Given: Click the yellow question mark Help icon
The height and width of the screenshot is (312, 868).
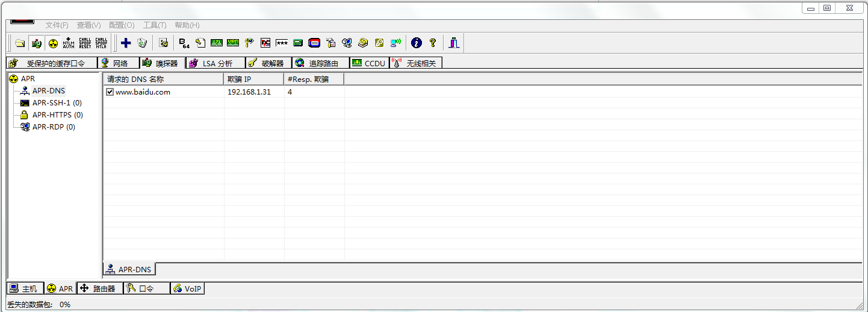Looking at the screenshot, I should (433, 43).
